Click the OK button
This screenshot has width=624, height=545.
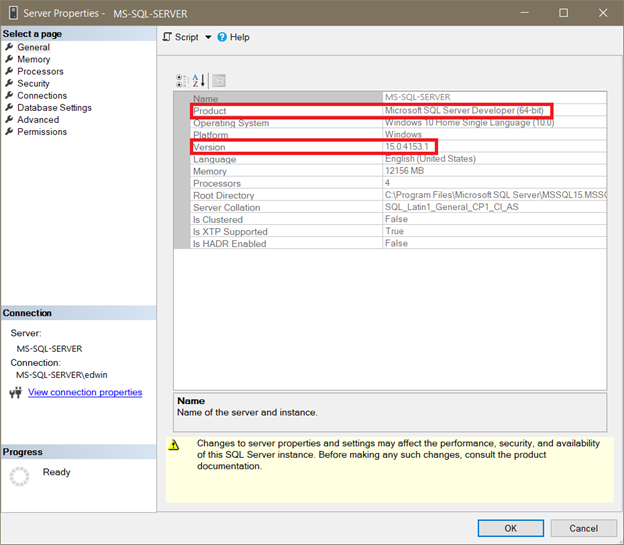pos(511,528)
